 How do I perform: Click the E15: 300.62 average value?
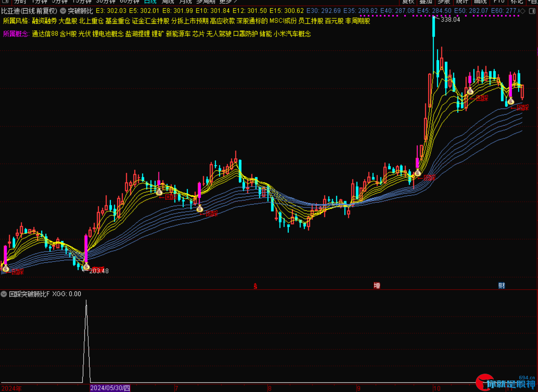[287, 11]
